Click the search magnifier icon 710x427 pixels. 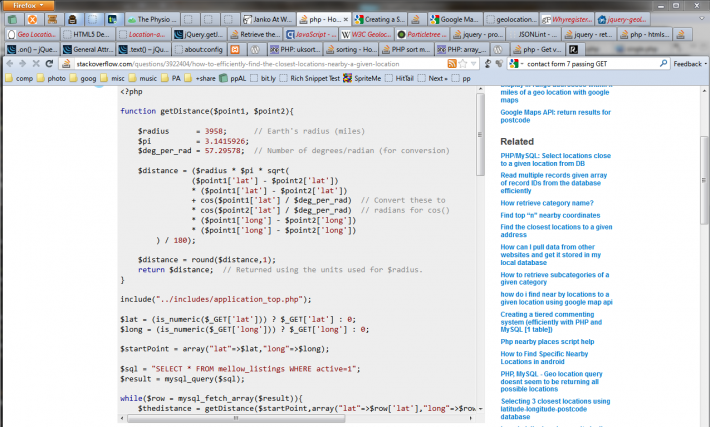coord(663,64)
